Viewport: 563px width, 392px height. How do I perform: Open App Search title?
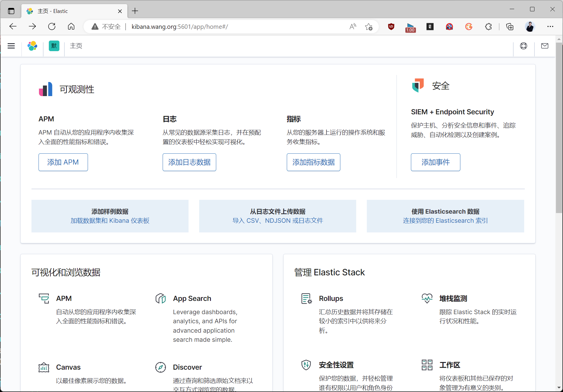(192, 299)
